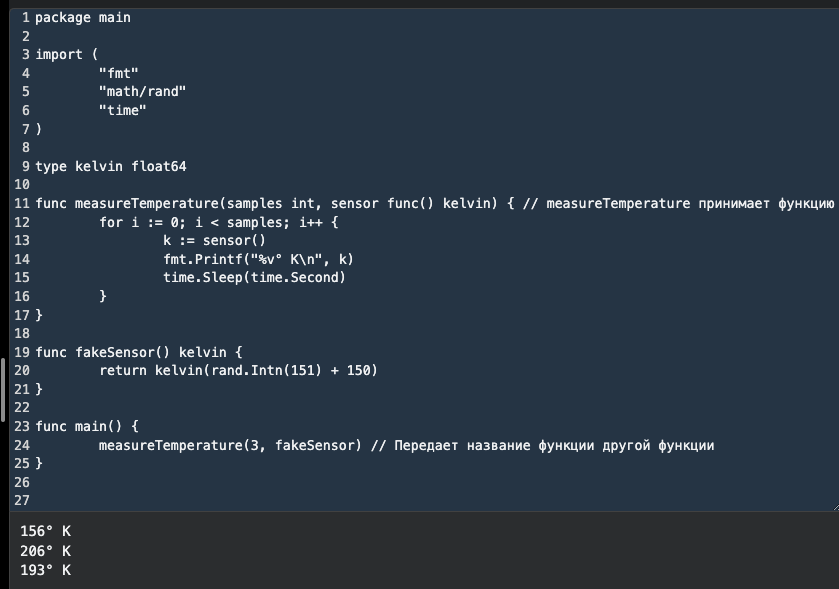Click the "fmt" import string

119,73
